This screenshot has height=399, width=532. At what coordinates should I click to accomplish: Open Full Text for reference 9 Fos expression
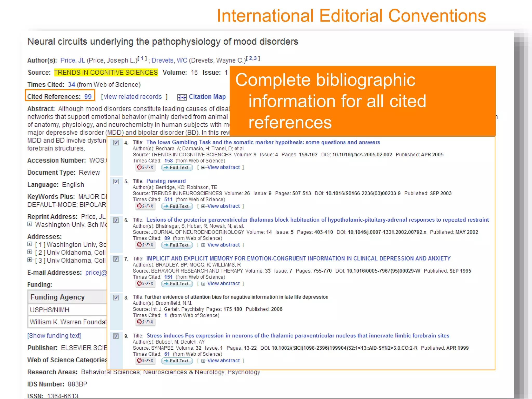pos(177,361)
